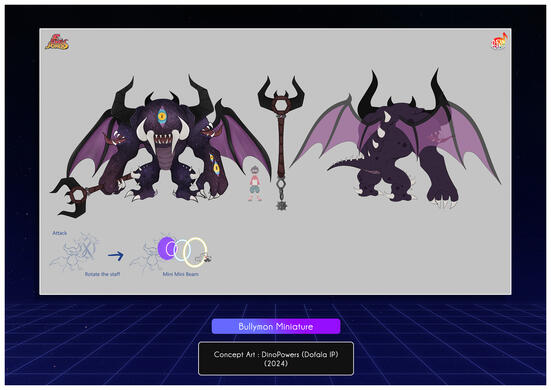Image resolution: width=551 pixels, height=390 pixels.
Task: Click the 'Attack' label text
Action: (x=59, y=233)
